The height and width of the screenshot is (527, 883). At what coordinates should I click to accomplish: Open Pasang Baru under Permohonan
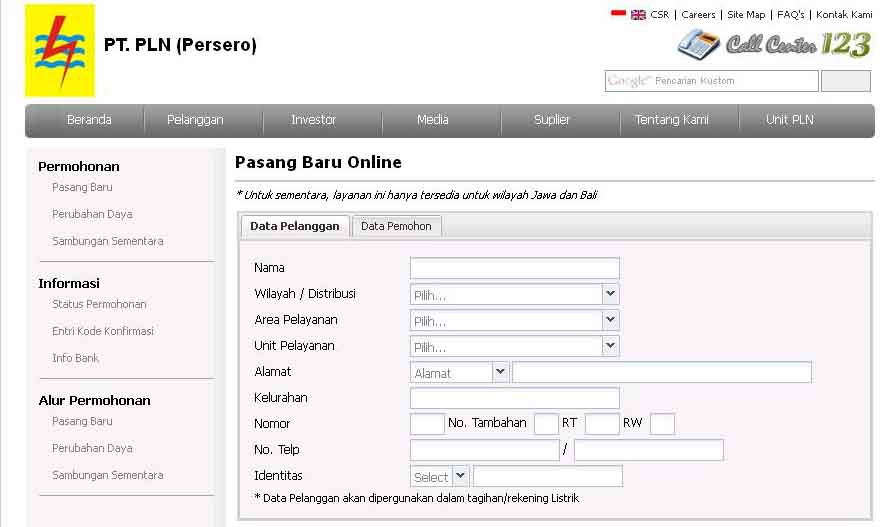coord(82,187)
